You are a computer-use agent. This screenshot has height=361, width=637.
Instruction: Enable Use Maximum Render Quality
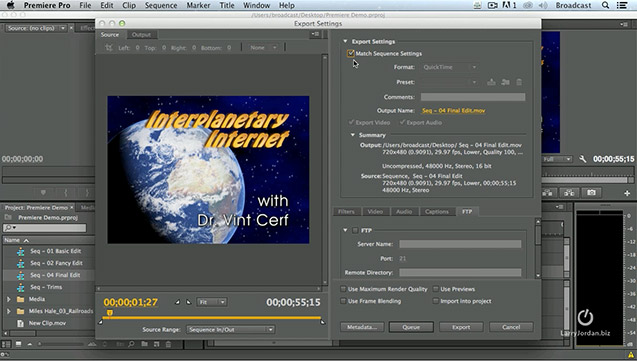tap(343, 289)
